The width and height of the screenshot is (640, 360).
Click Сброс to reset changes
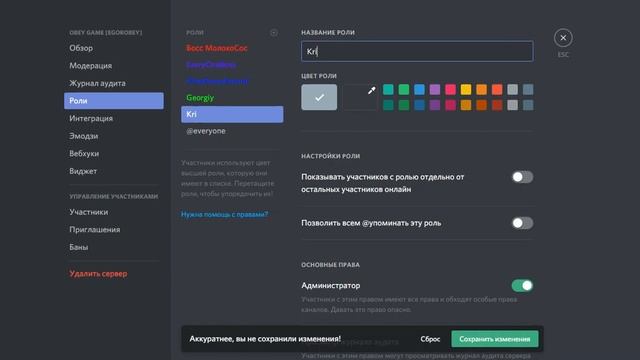coord(430,339)
